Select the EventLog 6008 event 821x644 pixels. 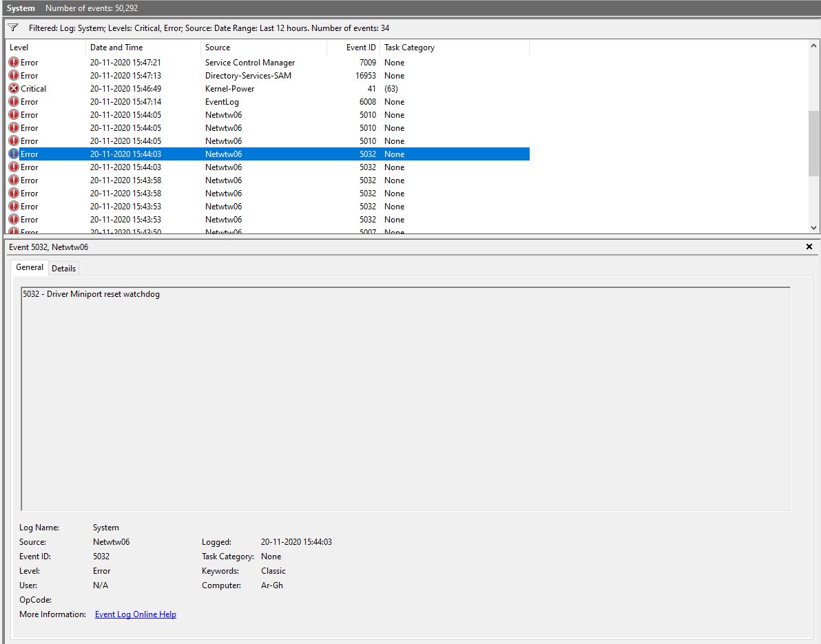click(267, 101)
